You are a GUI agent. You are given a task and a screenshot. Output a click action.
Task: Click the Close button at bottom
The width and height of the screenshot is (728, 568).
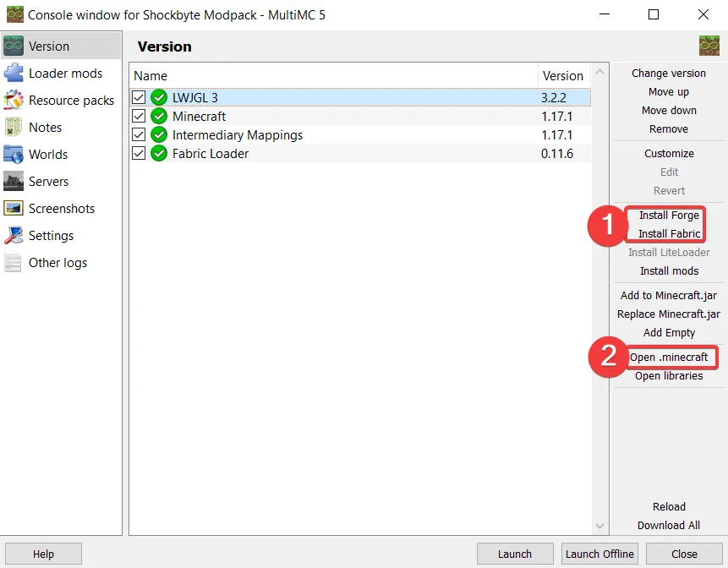(684, 554)
